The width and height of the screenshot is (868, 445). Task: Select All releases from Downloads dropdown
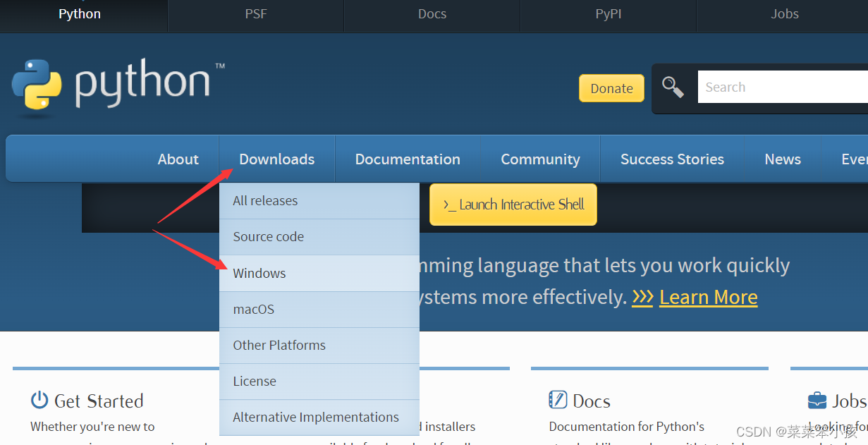coord(319,201)
